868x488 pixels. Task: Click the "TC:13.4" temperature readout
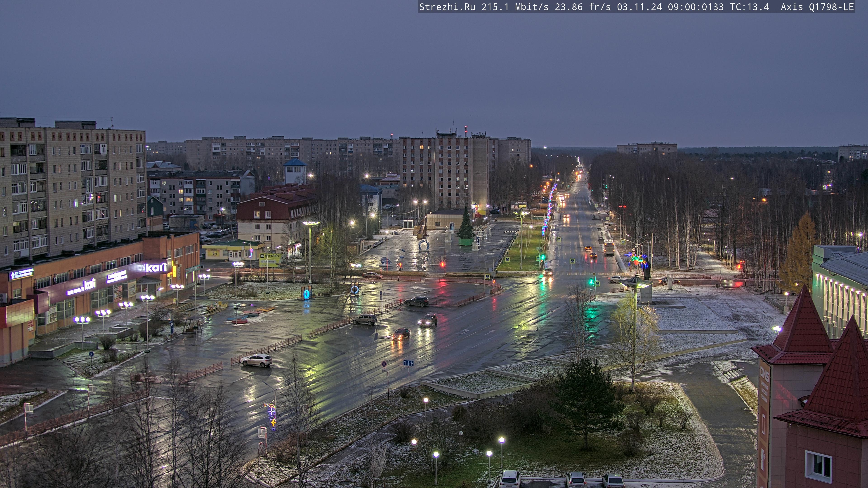pyautogui.click(x=750, y=7)
